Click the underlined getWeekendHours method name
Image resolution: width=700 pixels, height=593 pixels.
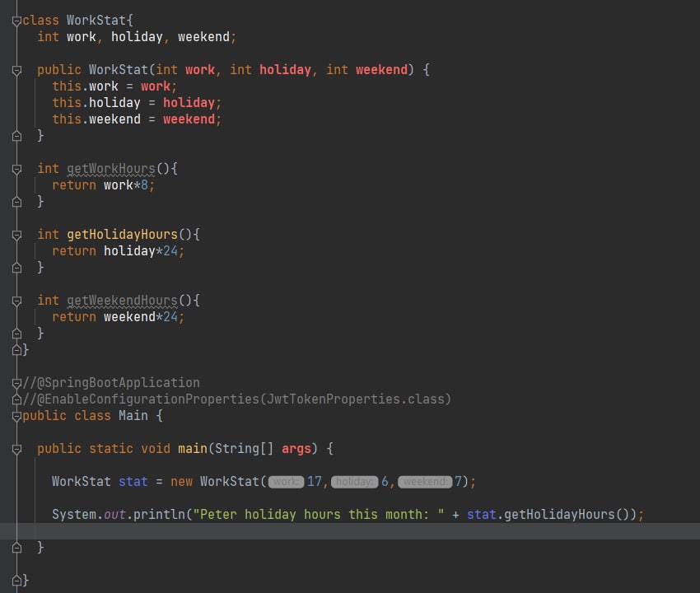tap(123, 301)
